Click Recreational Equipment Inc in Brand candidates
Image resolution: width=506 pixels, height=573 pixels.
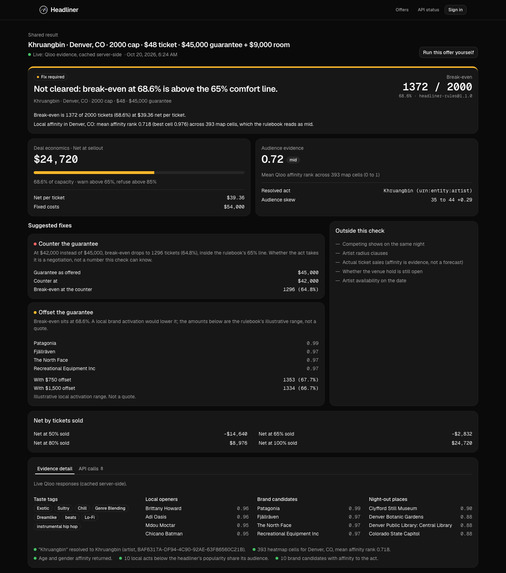click(288, 534)
